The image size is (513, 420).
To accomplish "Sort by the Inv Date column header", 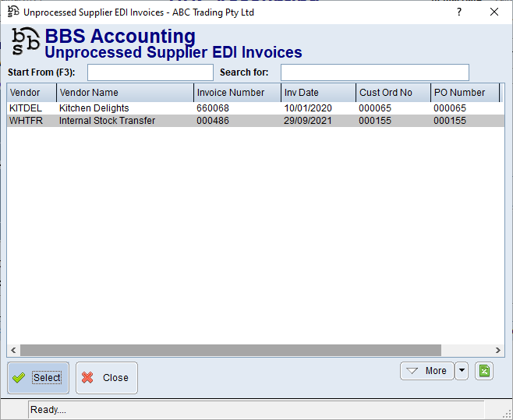I will click(318, 93).
